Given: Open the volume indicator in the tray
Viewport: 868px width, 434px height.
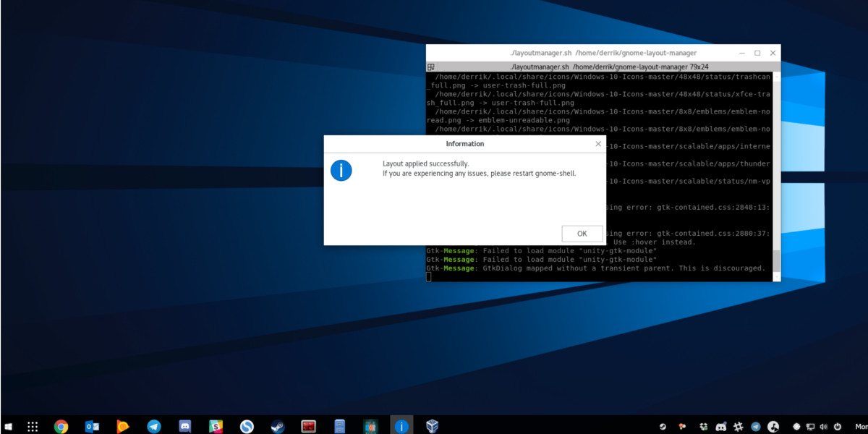Looking at the screenshot, I should (x=823, y=427).
